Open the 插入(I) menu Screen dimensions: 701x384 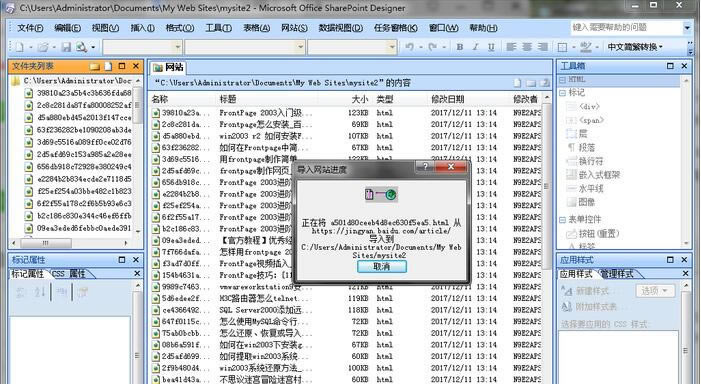click(x=143, y=28)
